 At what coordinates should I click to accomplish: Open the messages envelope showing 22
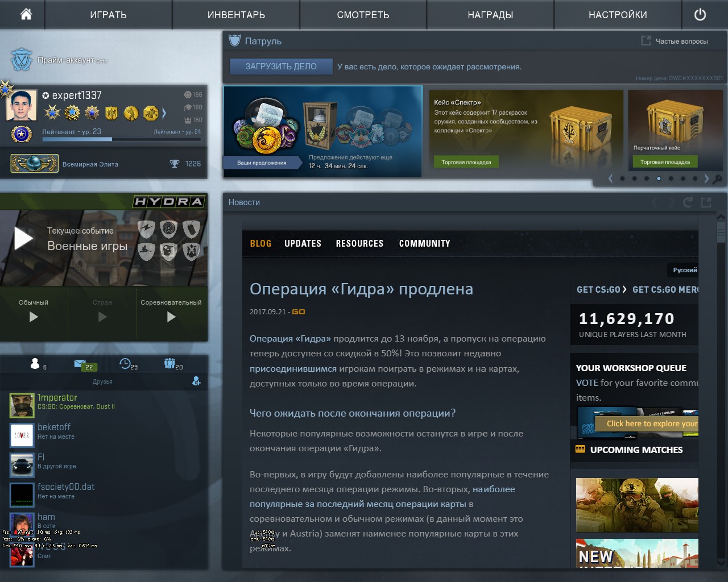pyautogui.click(x=85, y=365)
